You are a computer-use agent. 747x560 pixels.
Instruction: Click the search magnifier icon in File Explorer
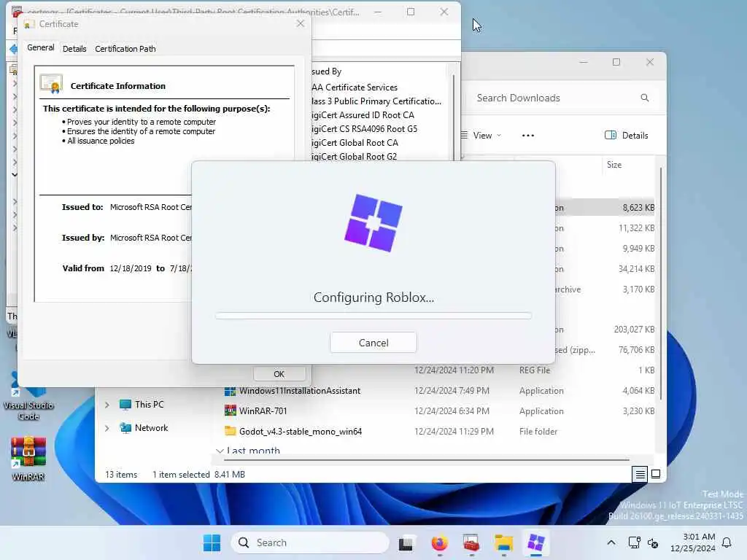(645, 98)
